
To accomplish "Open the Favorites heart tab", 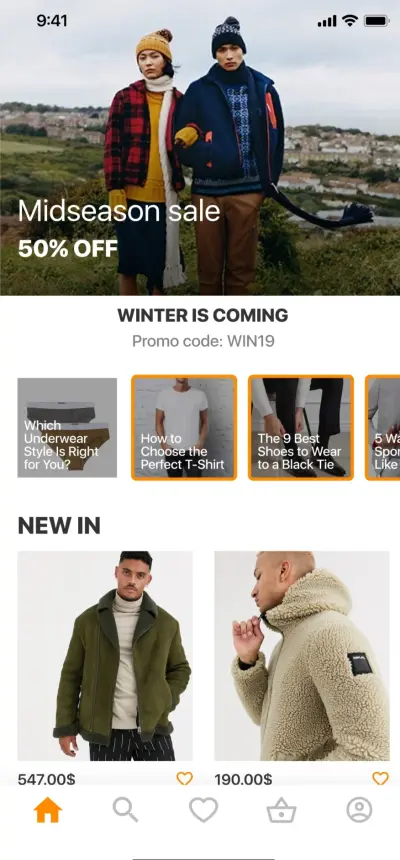I will pos(204,810).
